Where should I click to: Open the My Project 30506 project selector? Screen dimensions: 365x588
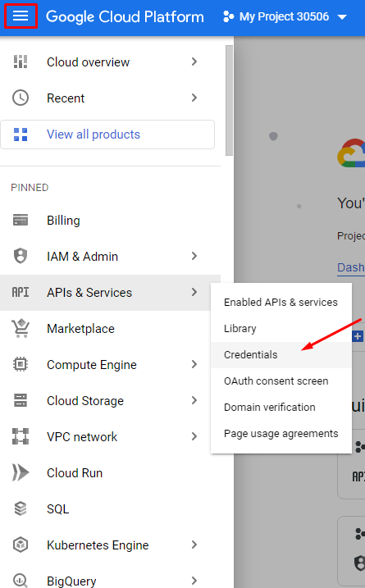pyautogui.click(x=285, y=17)
